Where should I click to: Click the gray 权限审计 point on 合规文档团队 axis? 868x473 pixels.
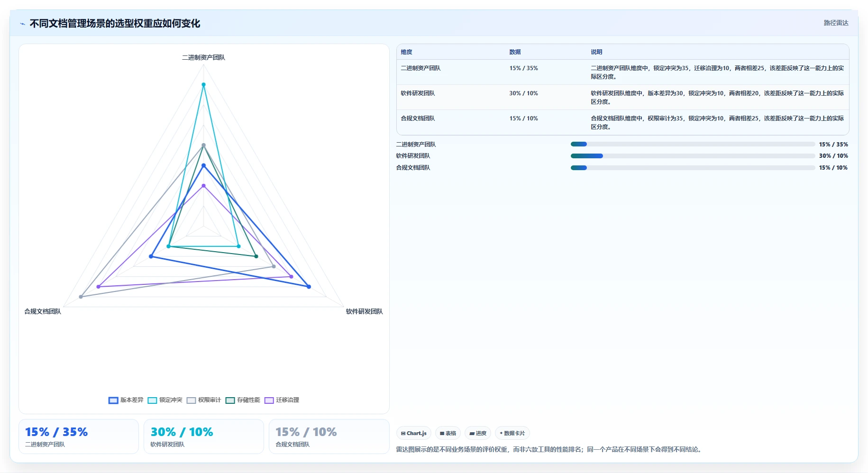pos(81,297)
